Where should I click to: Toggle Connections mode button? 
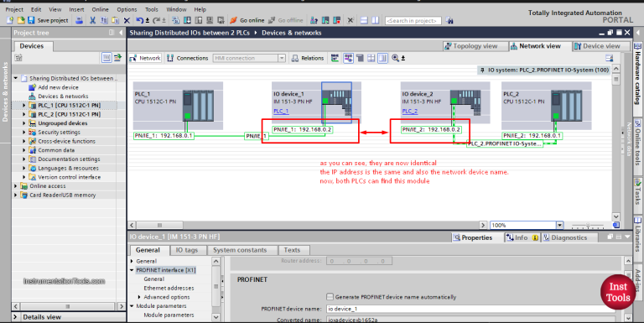[x=188, y=59]
